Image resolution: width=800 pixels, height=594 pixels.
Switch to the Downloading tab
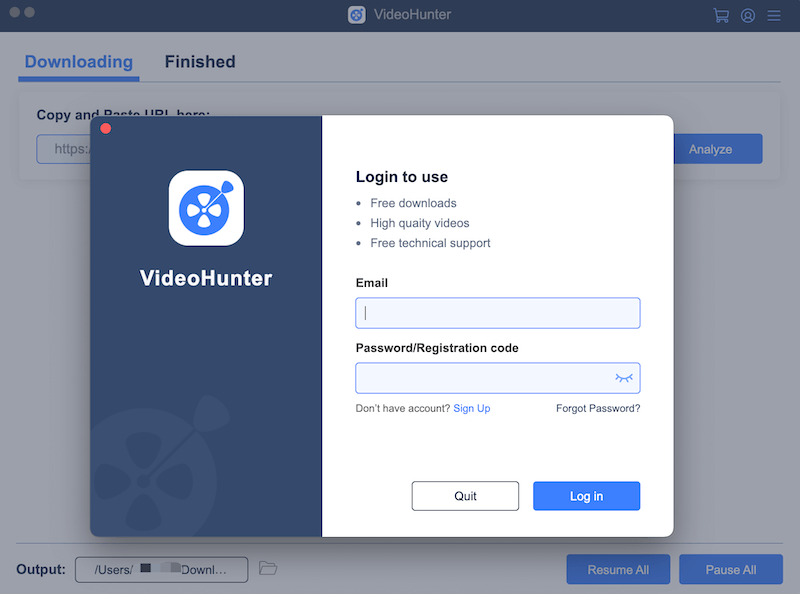(x=79, y=62)
